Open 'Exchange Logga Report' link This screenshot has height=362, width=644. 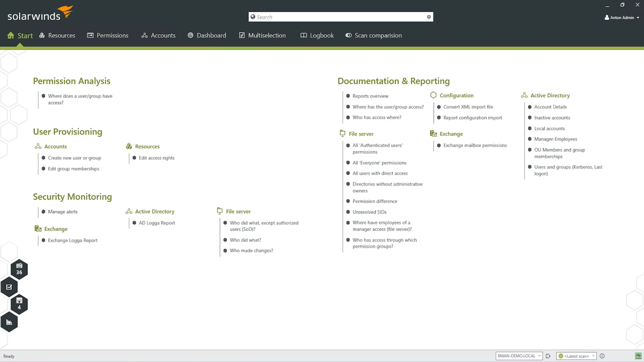[x=73, y=240]
